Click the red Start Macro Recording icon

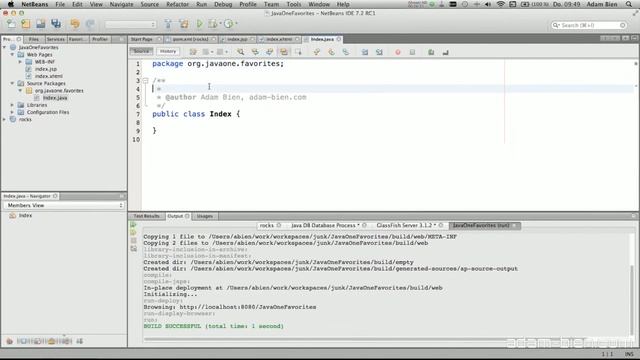click(x=398, y=52)
